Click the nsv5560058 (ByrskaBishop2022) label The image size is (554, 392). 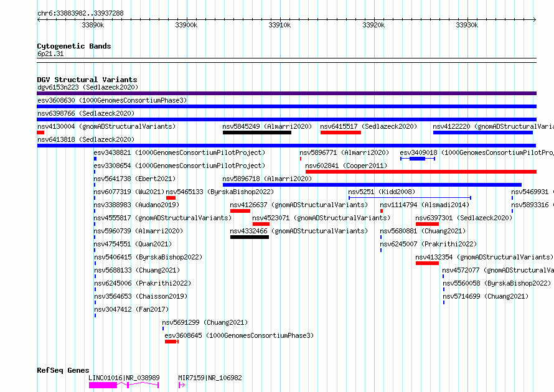(x=497, y=283)
